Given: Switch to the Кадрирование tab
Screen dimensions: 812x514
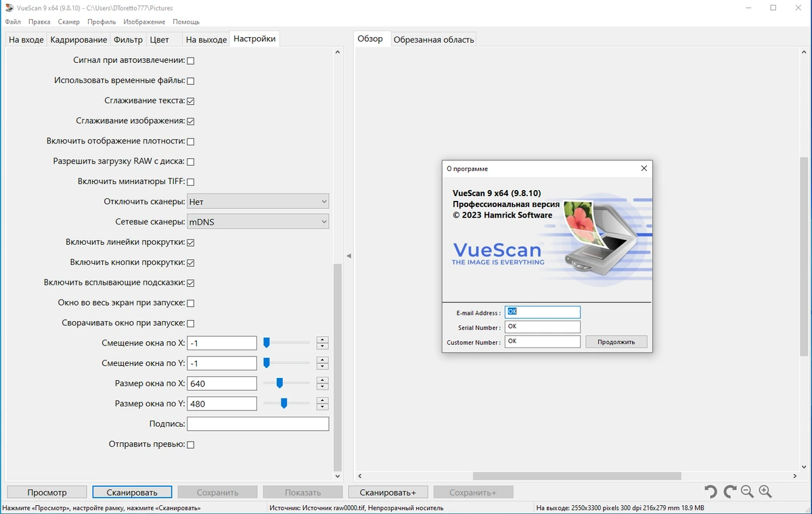Looking at the screenshot, I should coord(78,40).
